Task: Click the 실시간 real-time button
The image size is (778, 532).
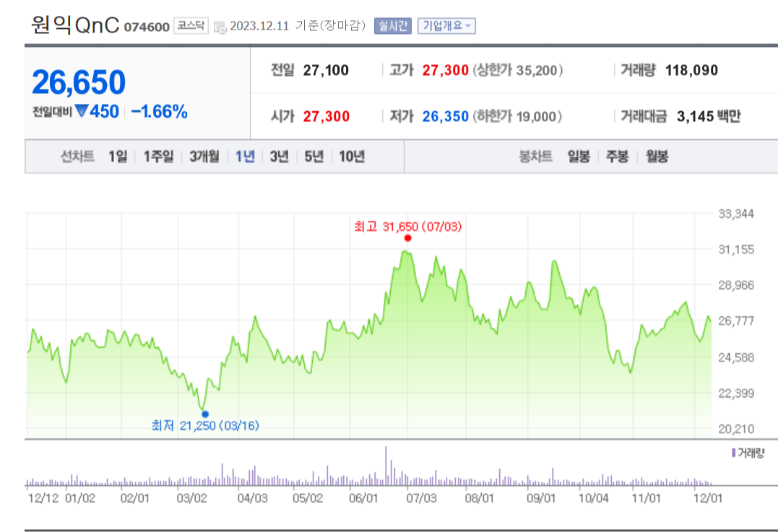Action: click(x=393, y=26)
